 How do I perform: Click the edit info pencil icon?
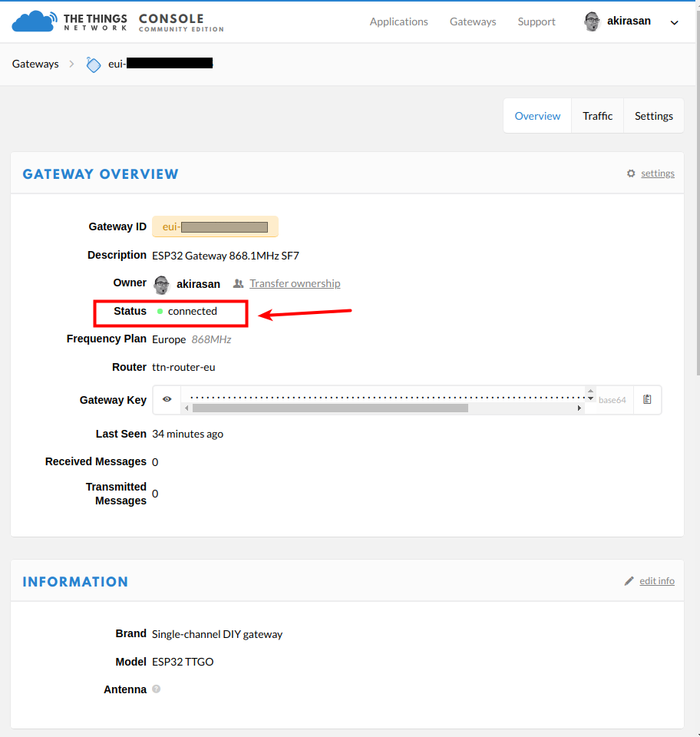[x=629, y=581]
